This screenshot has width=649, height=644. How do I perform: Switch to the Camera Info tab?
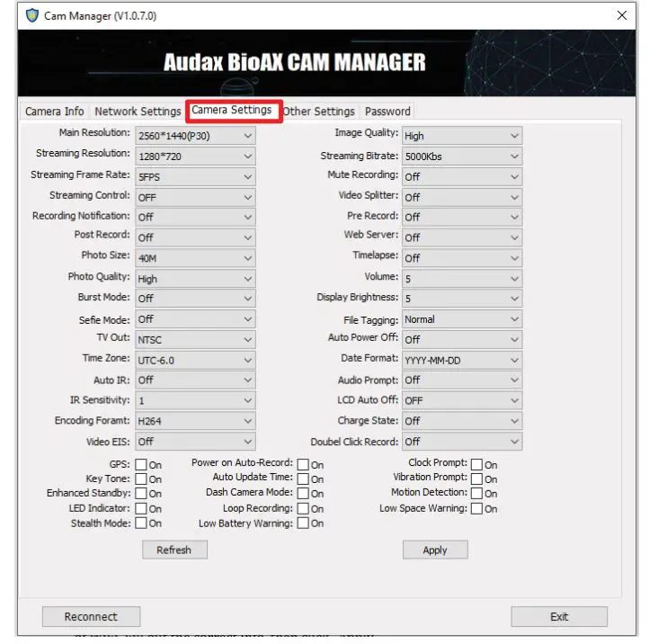pyautogui.click(x=55, y=112)
